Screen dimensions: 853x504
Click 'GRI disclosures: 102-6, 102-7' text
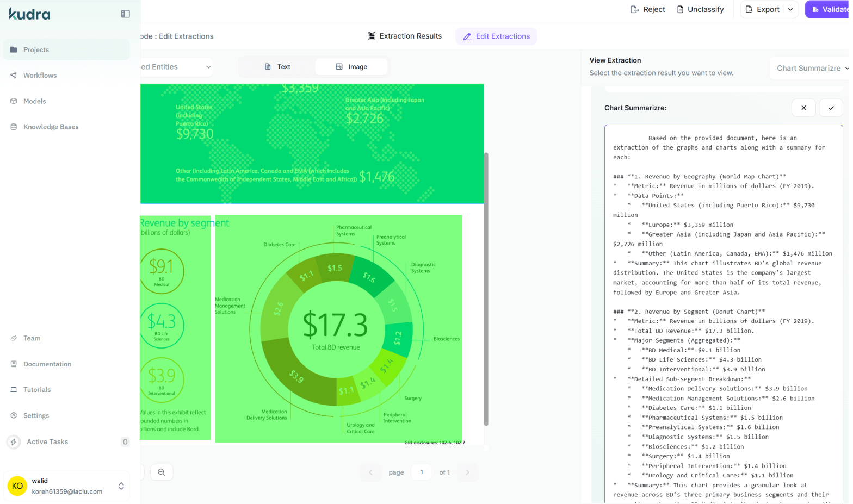pyautogui.click(x=435, y=443)
